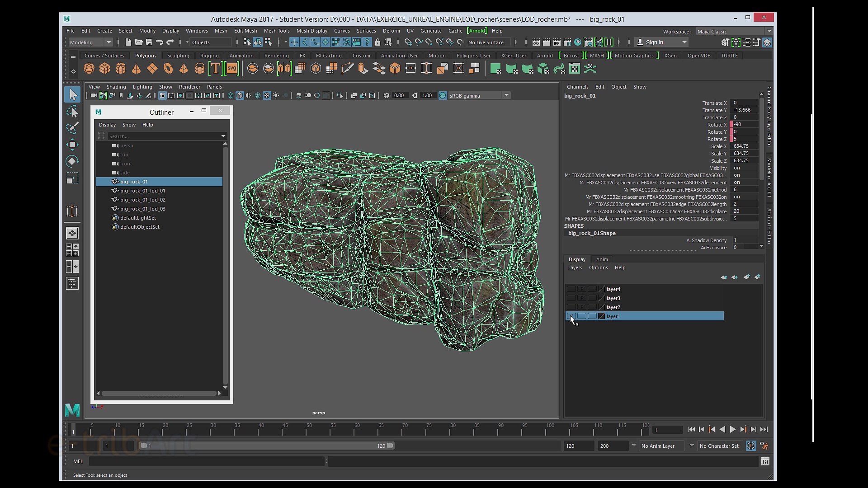Click the color swatch of layer1
The width and height of the screenshot is (868, 488).
coord(602,316)
